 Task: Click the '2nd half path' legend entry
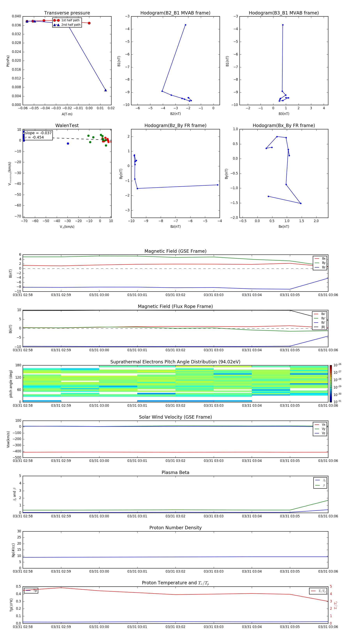click(x=67, y=25)
